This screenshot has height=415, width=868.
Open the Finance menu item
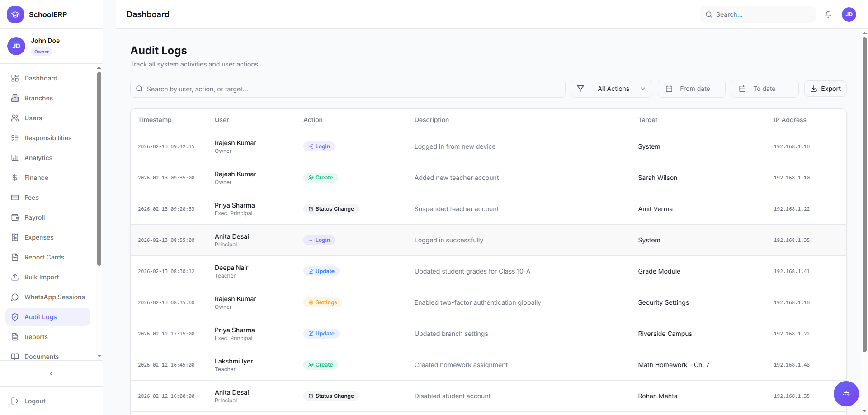click(x=48, y=178)
